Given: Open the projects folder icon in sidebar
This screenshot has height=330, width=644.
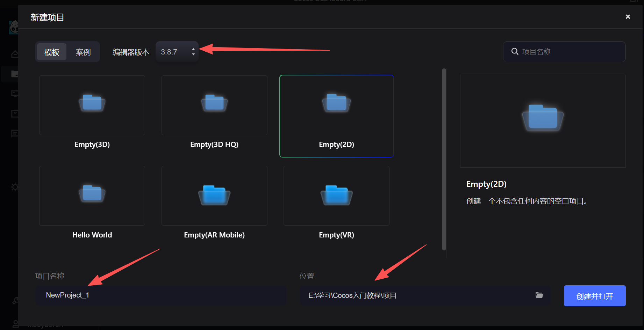Looking at the screenshot, I should [x=15, y=74].
